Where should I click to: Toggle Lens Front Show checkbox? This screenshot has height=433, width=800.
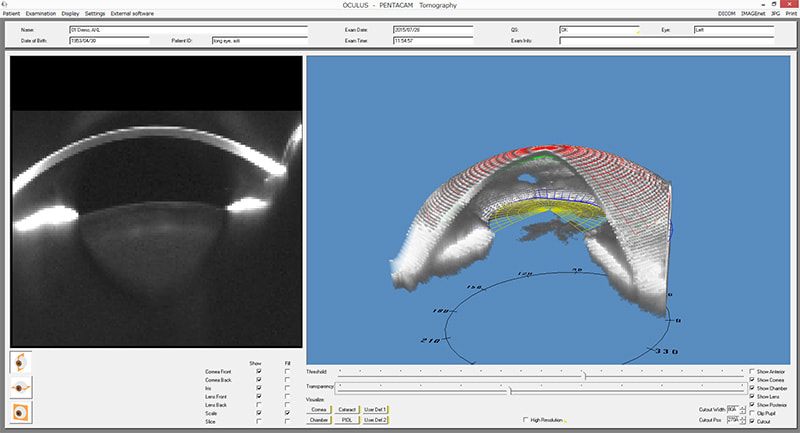click(x=259, y=396)
